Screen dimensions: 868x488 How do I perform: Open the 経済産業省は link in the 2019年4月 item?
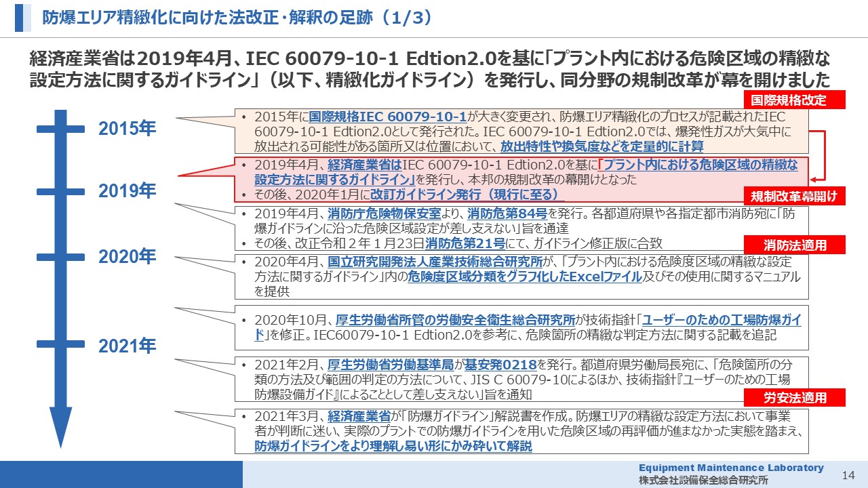click(365, 165)
